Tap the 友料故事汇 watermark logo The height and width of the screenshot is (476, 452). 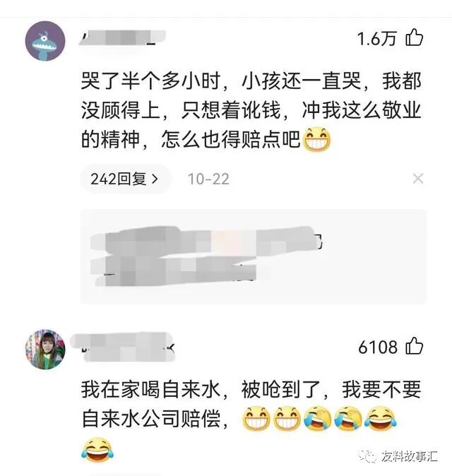click(367, 456)
